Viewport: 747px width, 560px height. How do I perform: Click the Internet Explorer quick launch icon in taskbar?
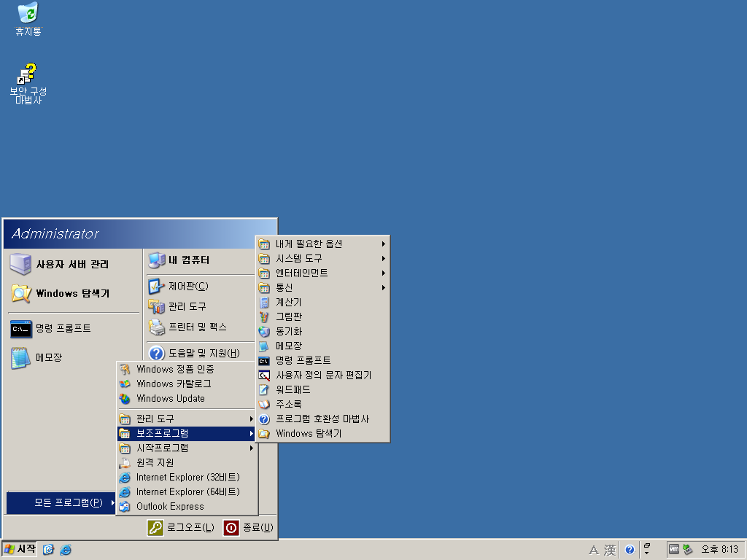click(66, 550)
